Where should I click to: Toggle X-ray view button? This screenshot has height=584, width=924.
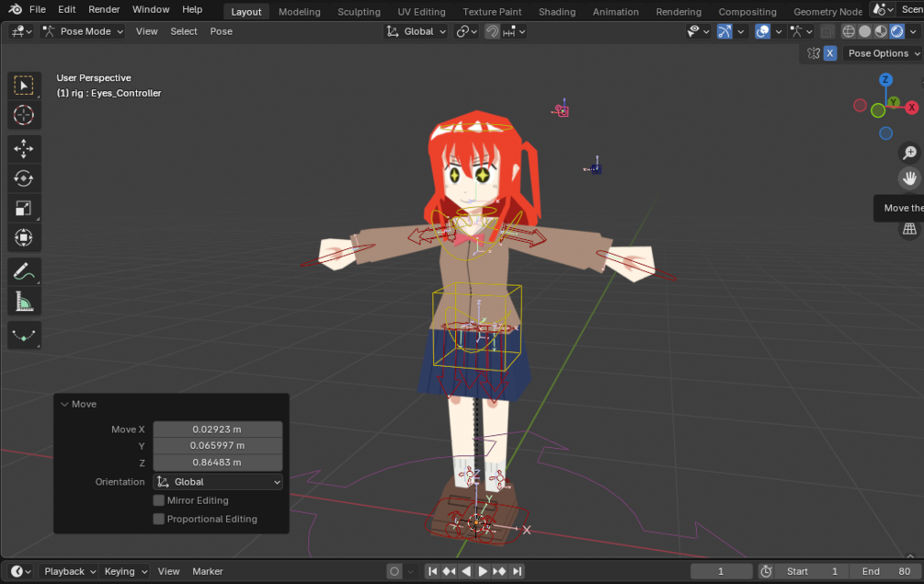coord(827,31)
